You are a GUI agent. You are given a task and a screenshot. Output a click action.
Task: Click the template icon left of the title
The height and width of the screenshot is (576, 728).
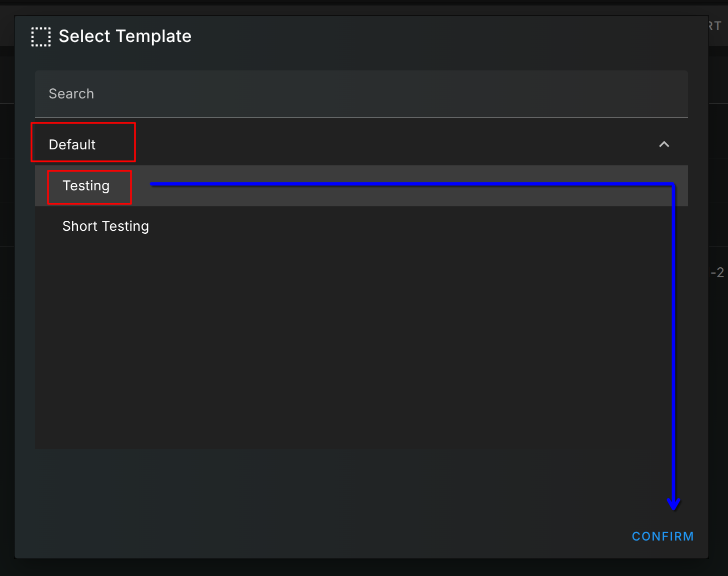point(41,36)
